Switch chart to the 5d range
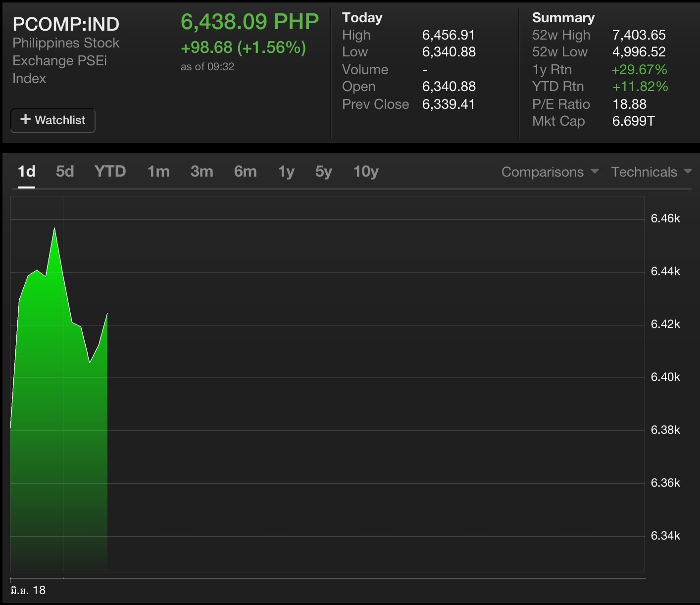This screenshot has height=605, width=700. [65, 172]
